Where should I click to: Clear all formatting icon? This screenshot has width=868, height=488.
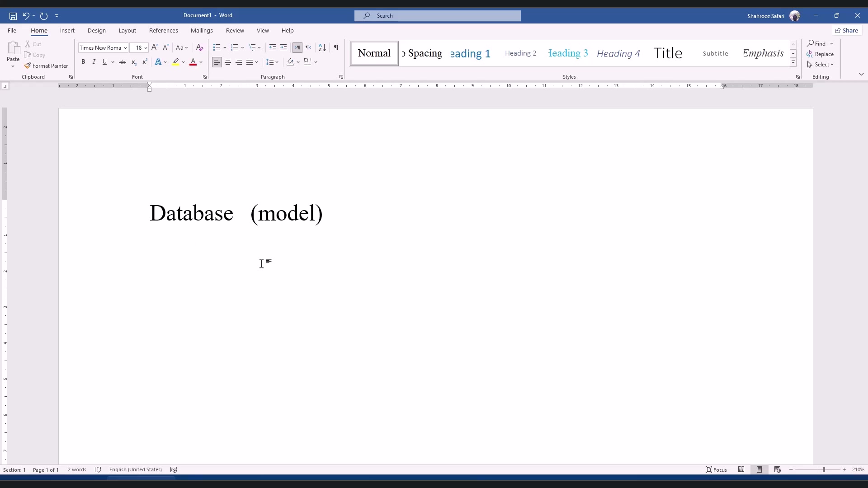pyautogui.click(x=199, y=47)
